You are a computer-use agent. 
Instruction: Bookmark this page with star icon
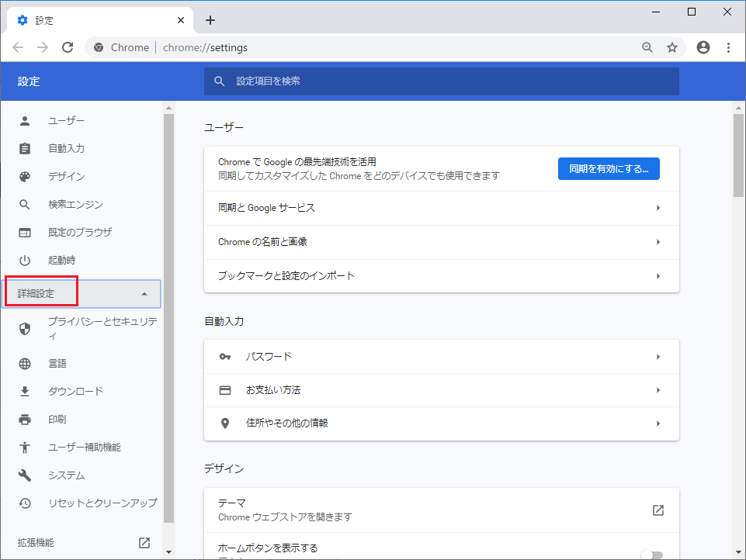[x=671, y=47]
